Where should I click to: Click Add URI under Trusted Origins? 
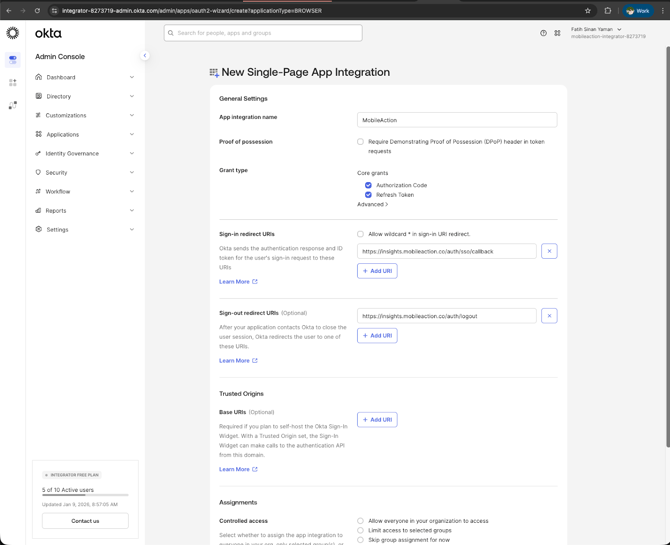[377, 420]
